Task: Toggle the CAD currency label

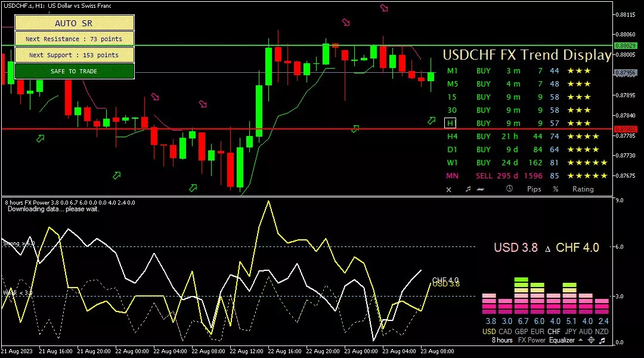Action: click(505, 331)
